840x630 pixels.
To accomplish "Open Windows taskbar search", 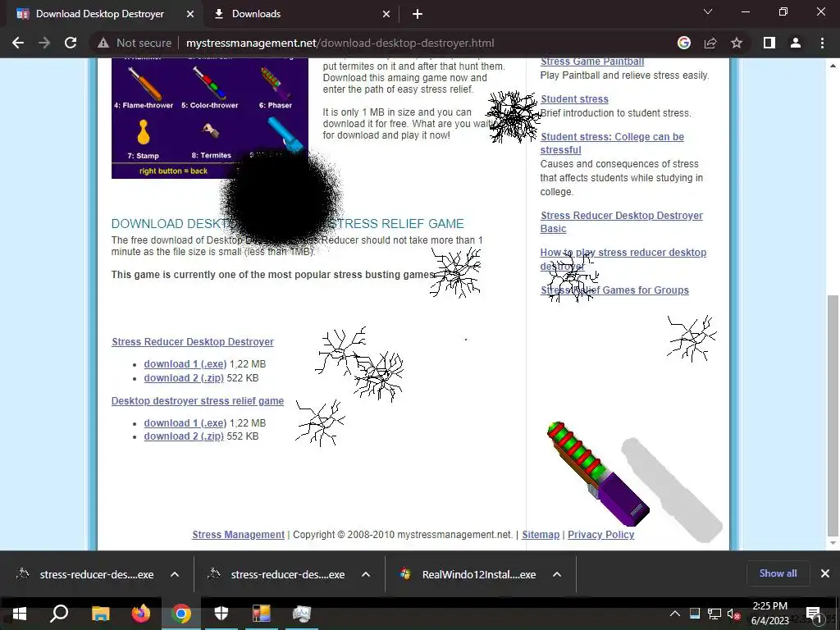I will point(59,614).
